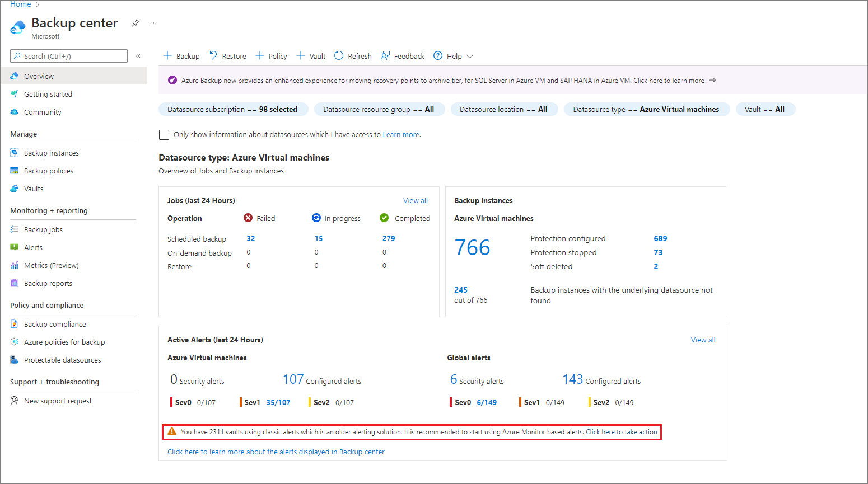Screen dimensions: 868x484
Task: Open the 107 Configured alerts count
Action: pos(293,379)
